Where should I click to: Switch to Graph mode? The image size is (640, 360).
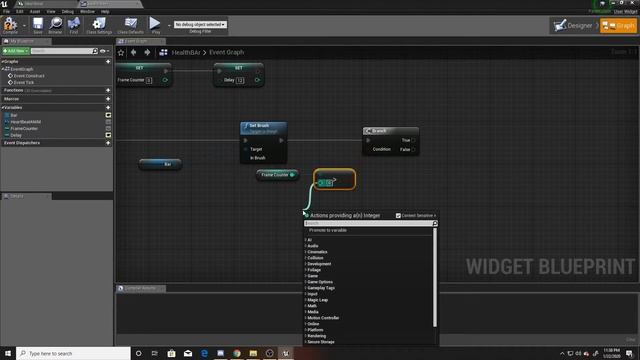point(618,26)
